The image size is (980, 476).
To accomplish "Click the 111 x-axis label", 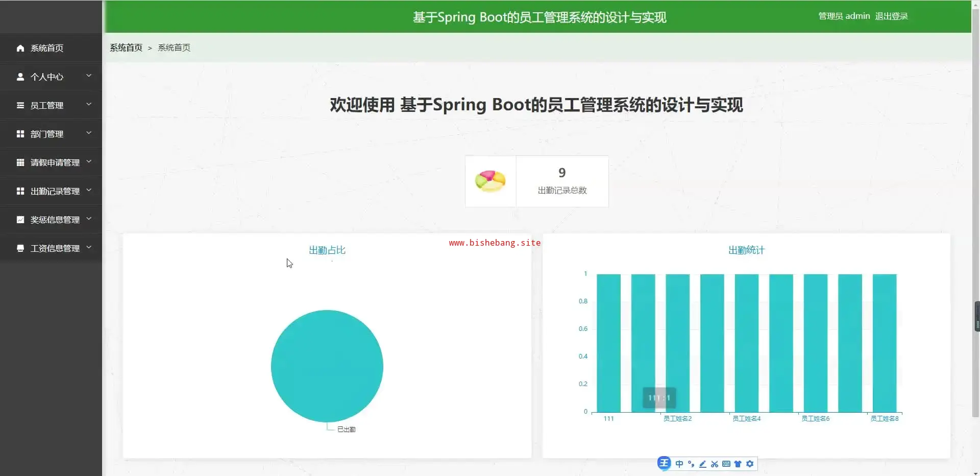I will [608, 419].
